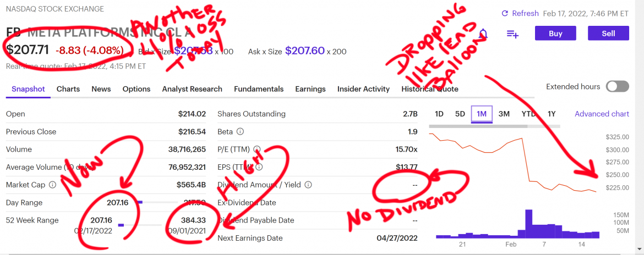Click Shares Outstanding value 2.7B
Screen dimensions: 644x255
(x=410, y=114)
